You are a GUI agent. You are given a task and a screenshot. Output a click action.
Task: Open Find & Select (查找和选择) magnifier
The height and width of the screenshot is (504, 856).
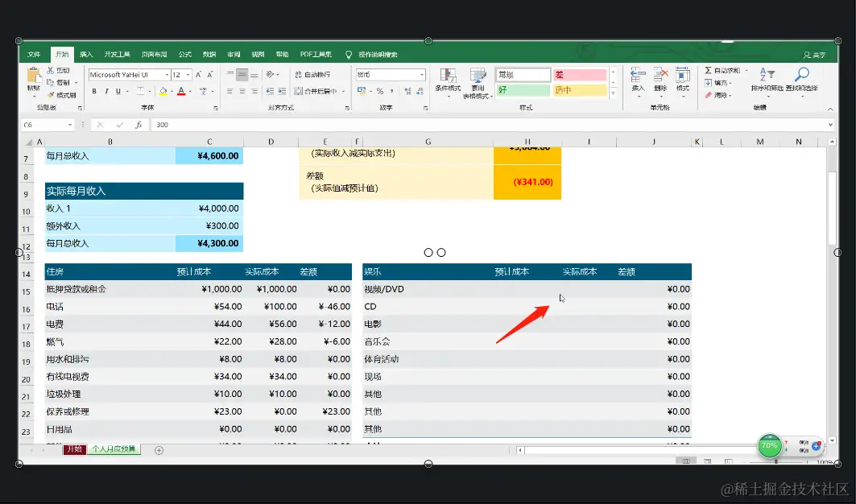pyautogui.click(x=801, y=75)
